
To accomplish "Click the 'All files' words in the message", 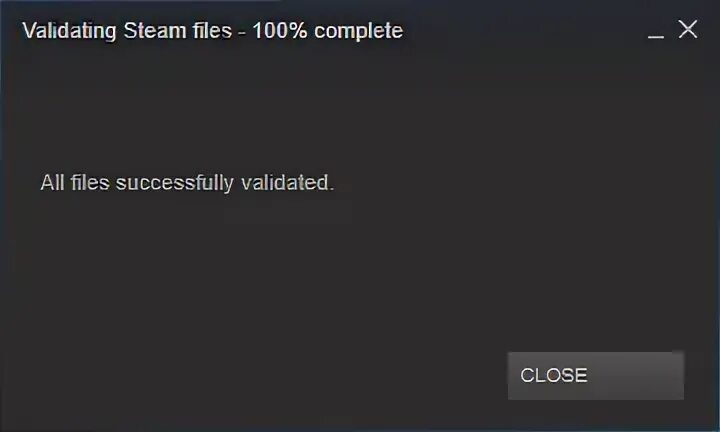I will (x=75, y=183).
